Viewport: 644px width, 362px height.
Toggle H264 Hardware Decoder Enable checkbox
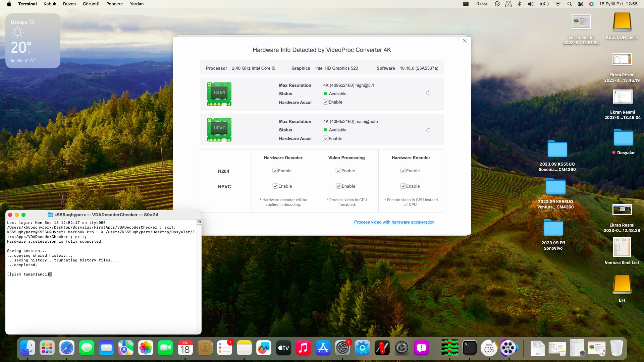(x=275, y=171)
